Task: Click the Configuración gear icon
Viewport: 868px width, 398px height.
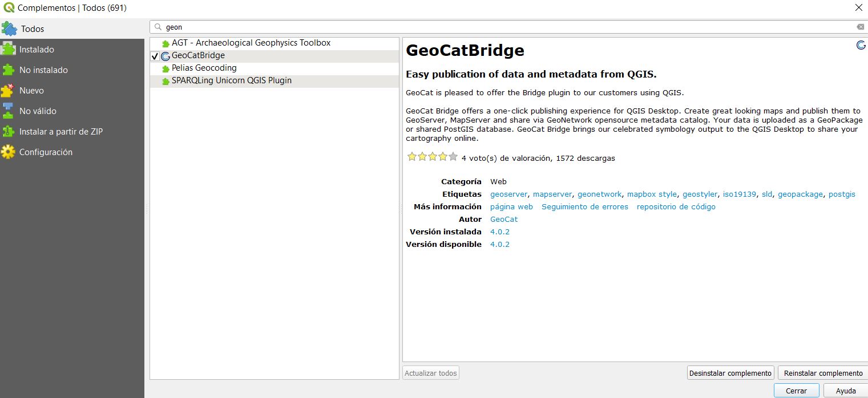Action: [x=8, y=152]
